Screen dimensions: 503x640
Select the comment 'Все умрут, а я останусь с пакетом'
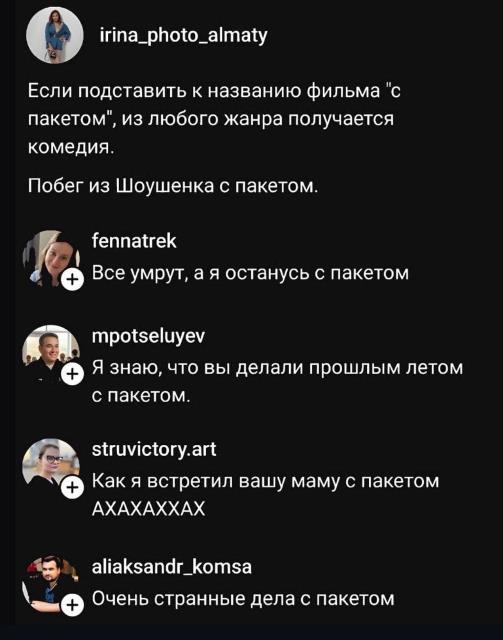point(250,273)
